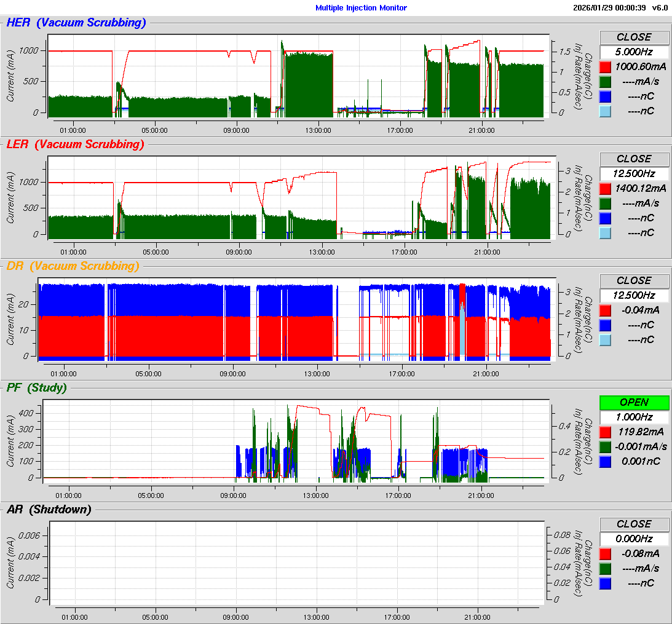672x624 pixels.
Task: Select the PF green injection rate swatch
Action: click(x=605, y=446)
